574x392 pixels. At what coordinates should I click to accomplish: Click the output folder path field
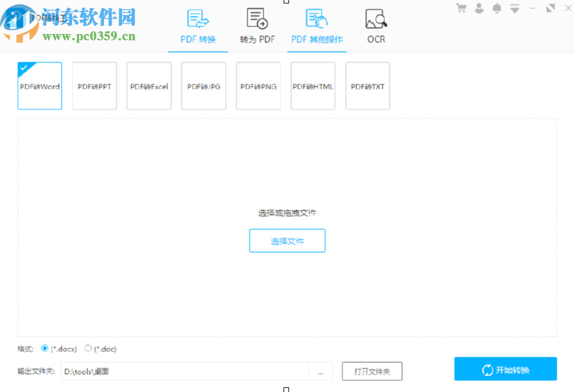[x=185, y=371]
